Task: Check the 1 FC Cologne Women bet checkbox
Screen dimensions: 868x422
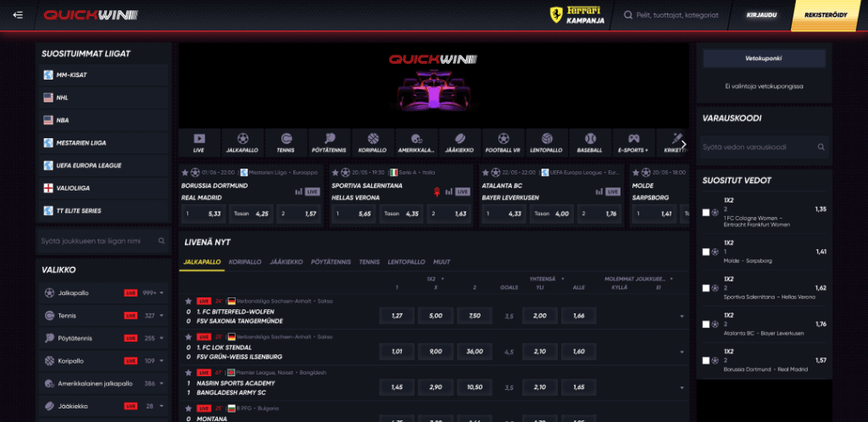Action: pyautogui.click(x=706, y=213)
